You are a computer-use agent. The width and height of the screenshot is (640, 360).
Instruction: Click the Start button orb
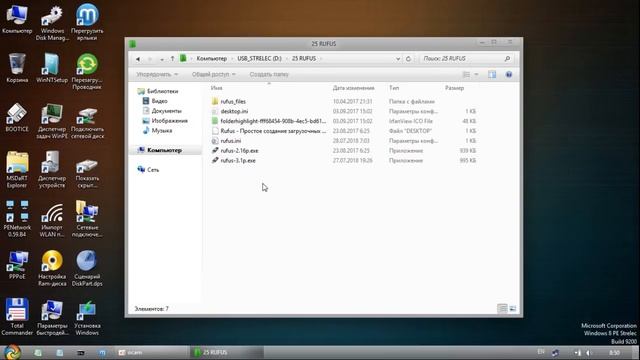point(12,352)
